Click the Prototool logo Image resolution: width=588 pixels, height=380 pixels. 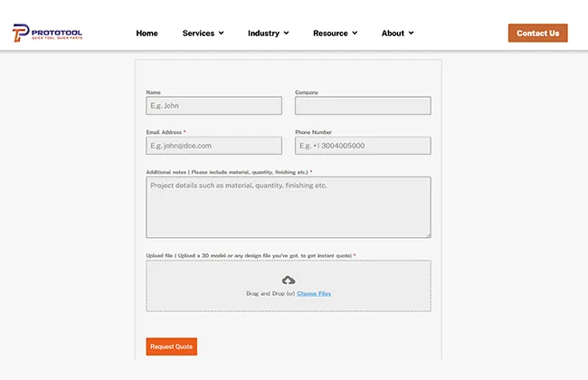point(47,33)
